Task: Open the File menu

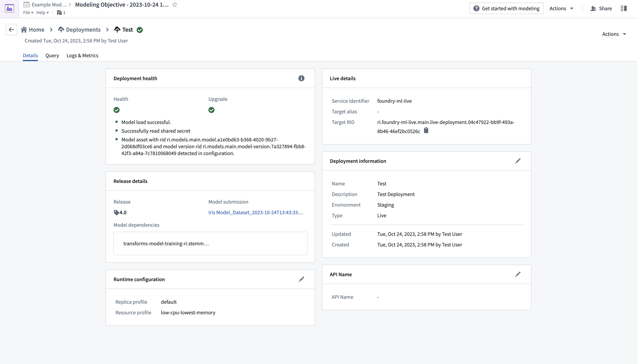Action: (x=28, y=13)
